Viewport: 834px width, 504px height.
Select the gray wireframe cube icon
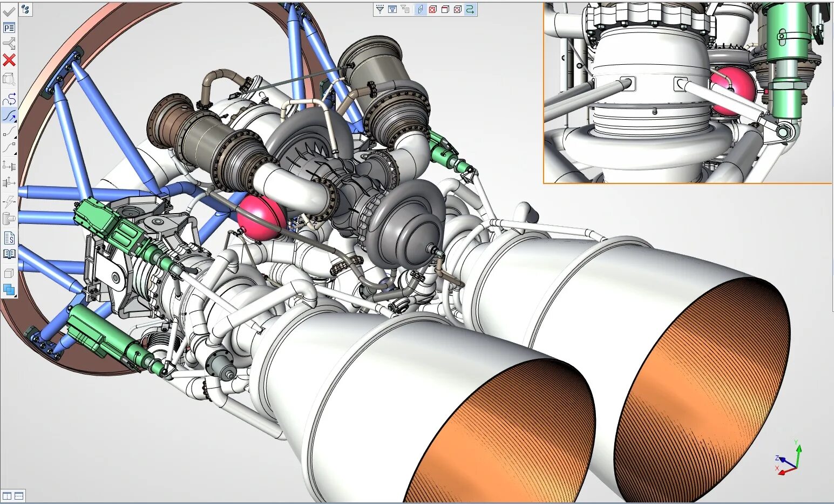9,274
